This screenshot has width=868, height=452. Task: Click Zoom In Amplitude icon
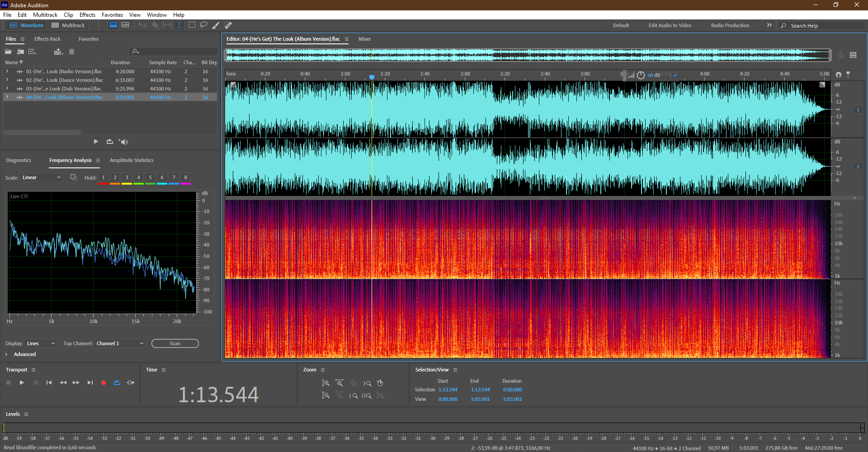click(x=325, y=383)
